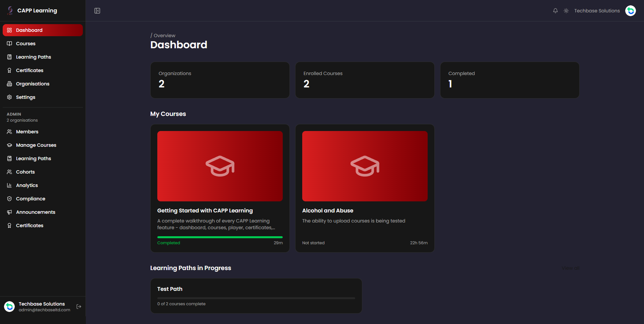
Task: Click the Courses book icon in sidebar
Action: pos(9,44)
